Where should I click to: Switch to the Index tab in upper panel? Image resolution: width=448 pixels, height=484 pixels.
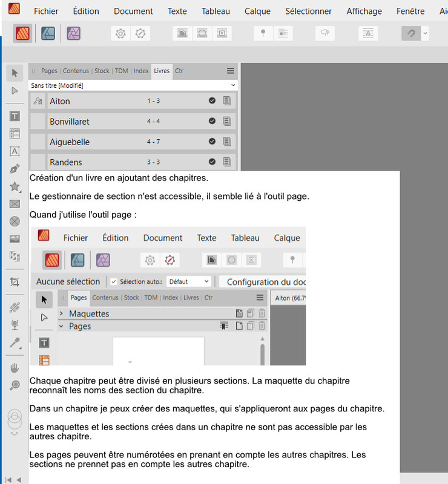(141, 71)
